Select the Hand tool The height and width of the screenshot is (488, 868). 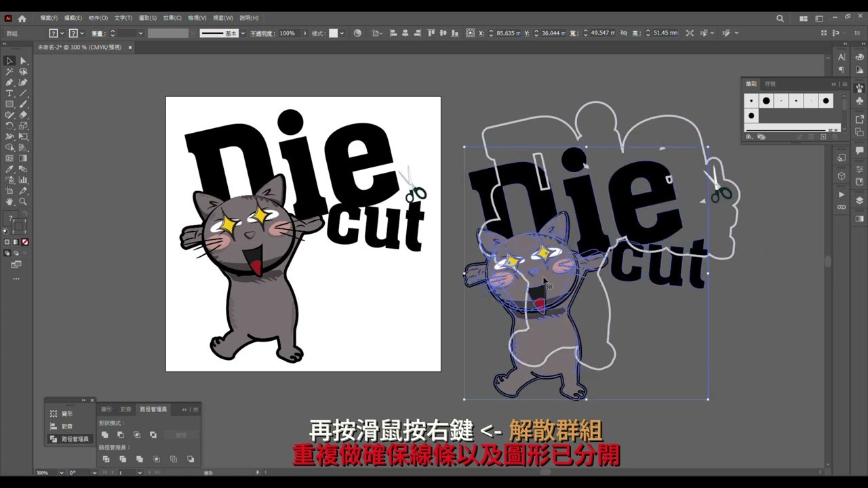[9, 201]
